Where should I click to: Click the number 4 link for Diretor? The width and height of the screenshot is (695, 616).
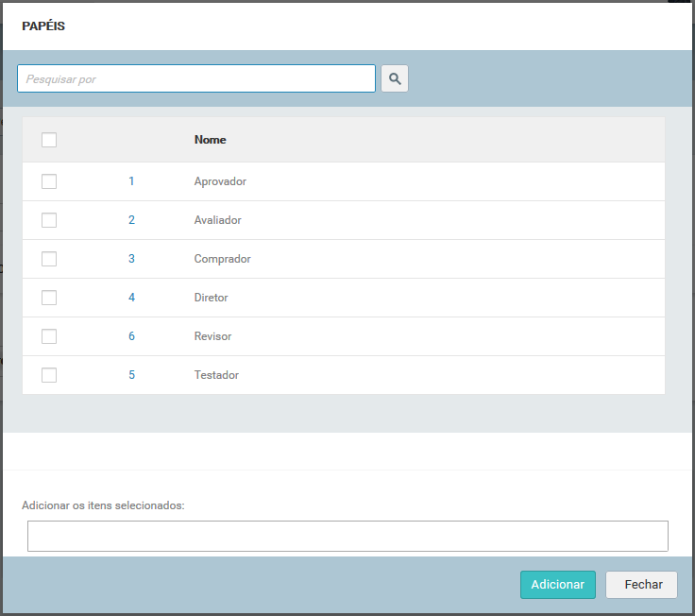pos(131,298)
